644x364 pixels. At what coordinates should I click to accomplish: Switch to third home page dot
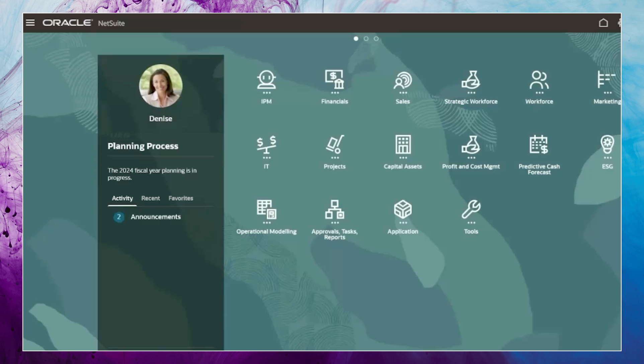click(x=376, y=39)
